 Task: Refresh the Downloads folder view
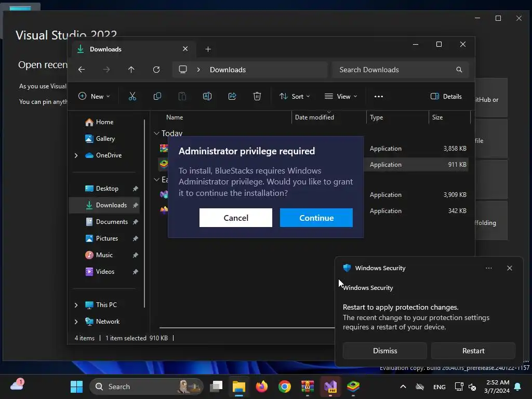click(156, 70)
